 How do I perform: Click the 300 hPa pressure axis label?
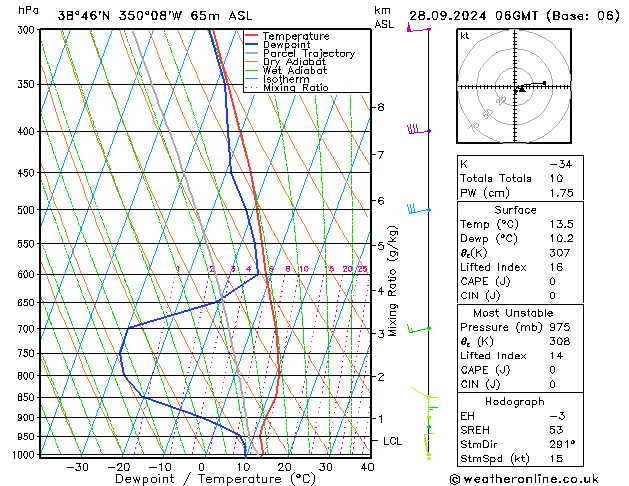26,30
